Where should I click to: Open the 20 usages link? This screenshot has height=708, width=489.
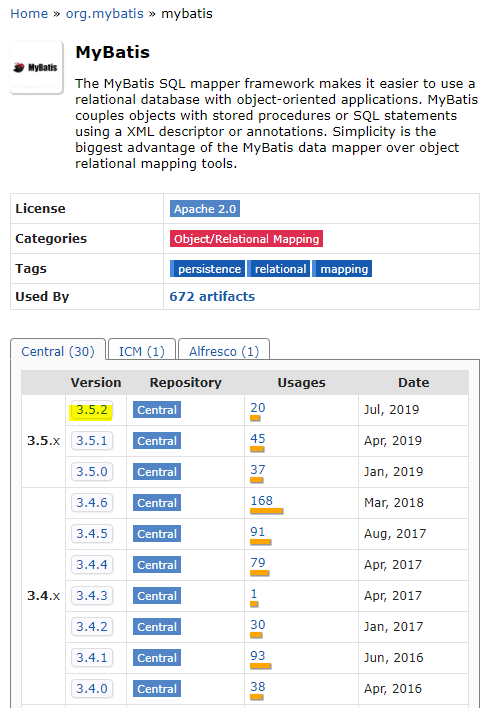coord(258,408)
